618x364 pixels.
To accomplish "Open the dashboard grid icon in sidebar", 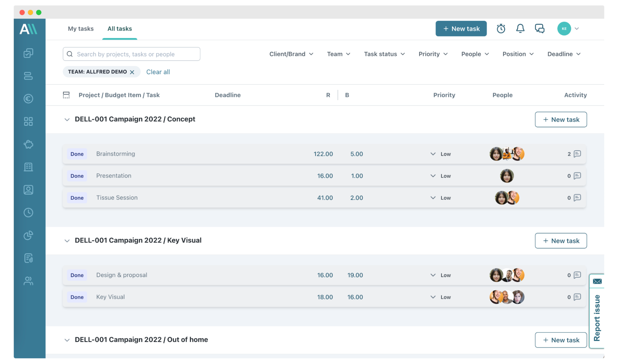I will pyautogui.click(x=28, y=121).
